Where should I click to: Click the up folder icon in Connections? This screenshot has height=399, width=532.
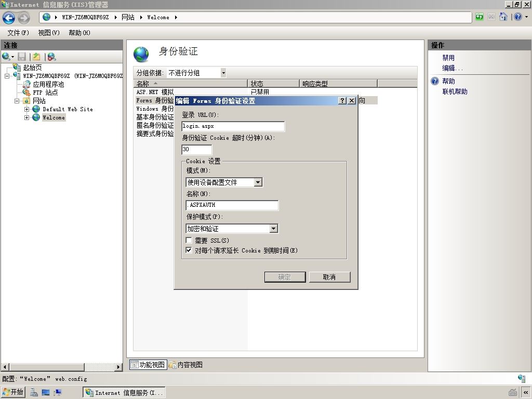click(x=36, y=57)
